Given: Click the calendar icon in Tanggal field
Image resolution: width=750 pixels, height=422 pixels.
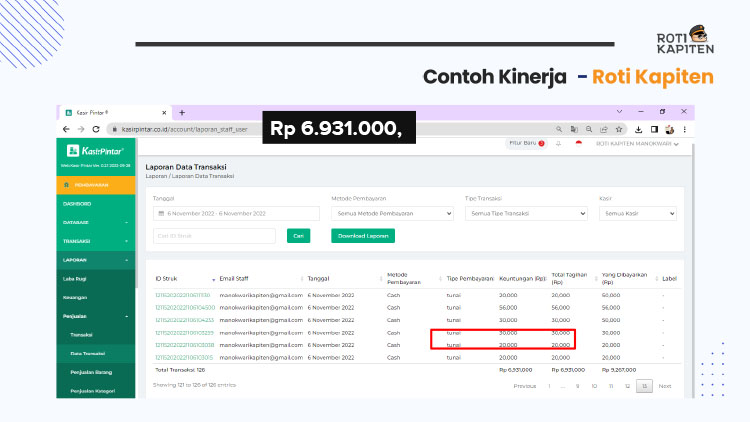Looking at the screenshot, I should point(161,213).
